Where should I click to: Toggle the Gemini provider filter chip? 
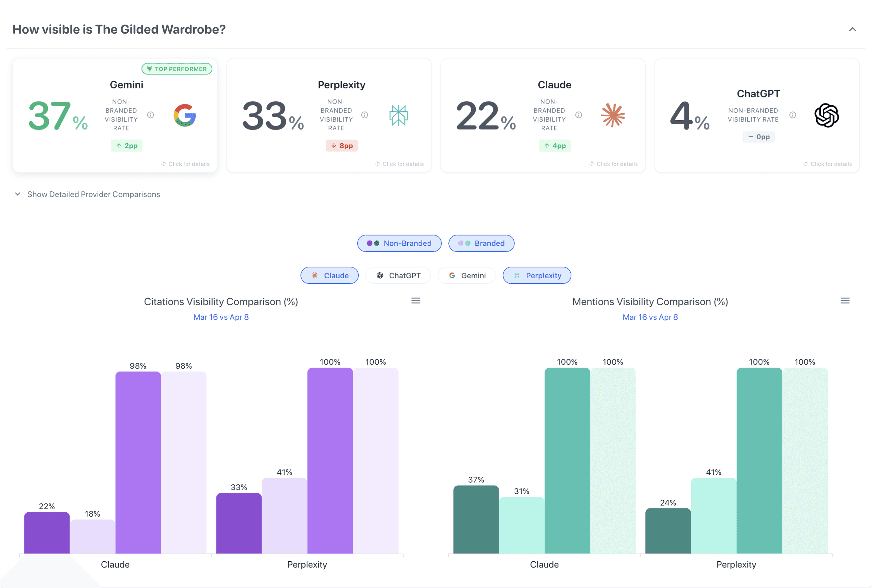[x=466, y=276]
